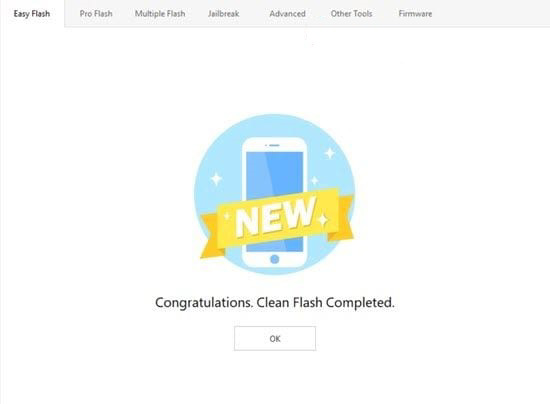Go to the Jailbreak tab
550x404 pixels.
(x=223, y=14)
